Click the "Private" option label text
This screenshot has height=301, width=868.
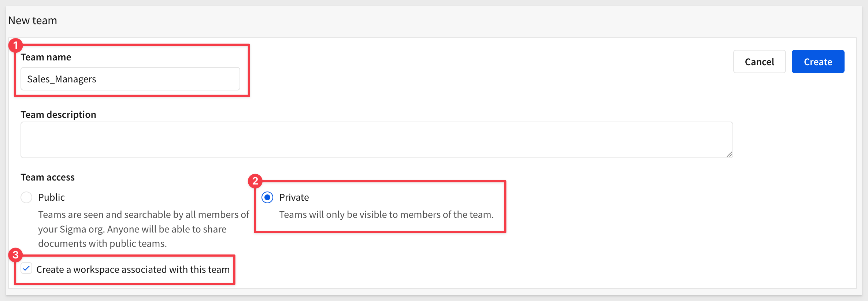click(294, 197)
